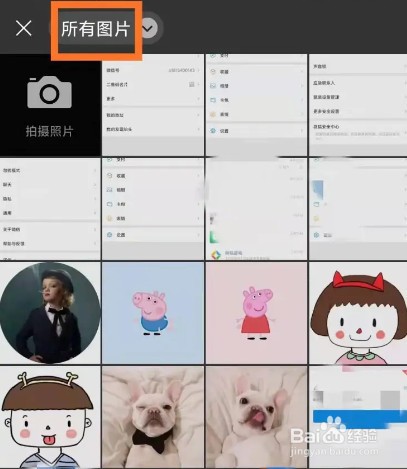Screen dimensions: 407x469
Task: Select the George Pig picture on blue background
Action: click(x=153, y=313)
